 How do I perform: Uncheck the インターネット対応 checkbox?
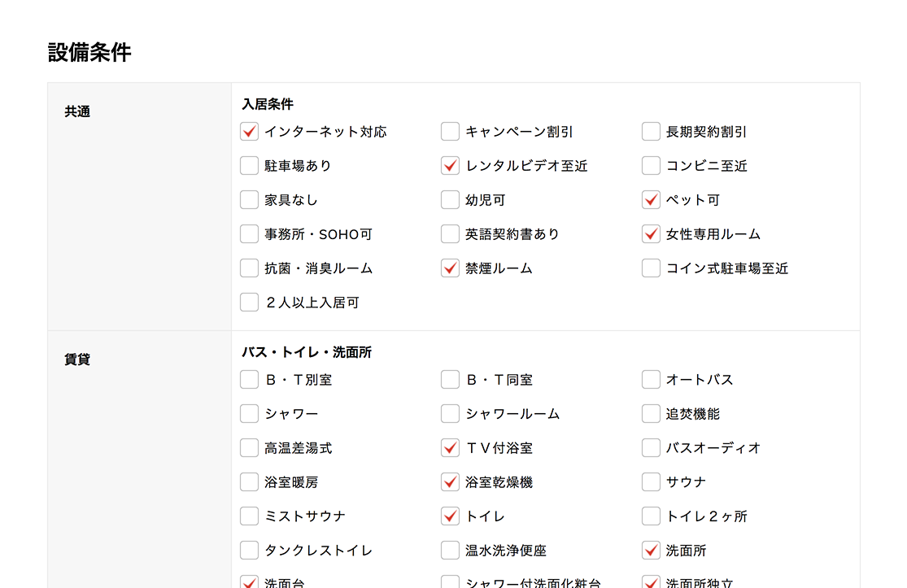click(x=250, y=132)
